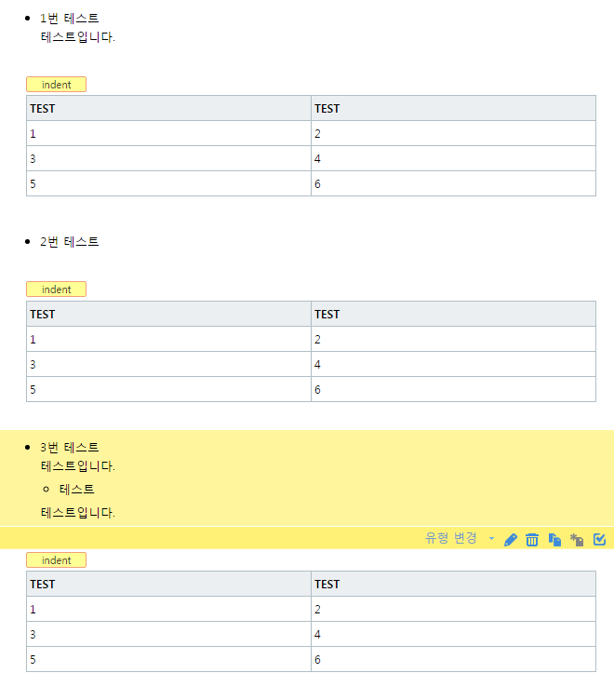614x700 pixels.
Task: Select the 2번 테스트 bullet item
Action: click(x=69, y=241)
